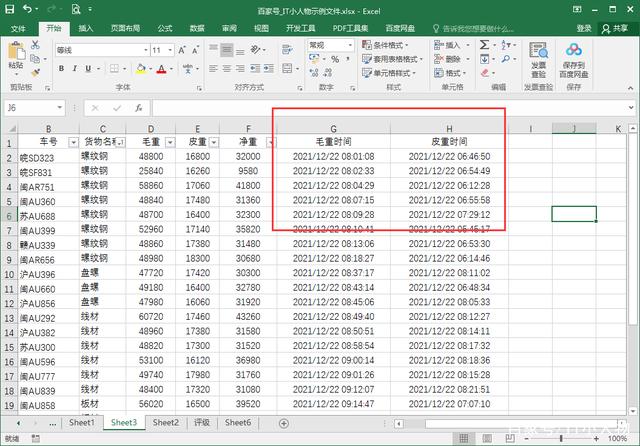Click the 文件 file button
640x446 pixels.
(x=19, y=28)
